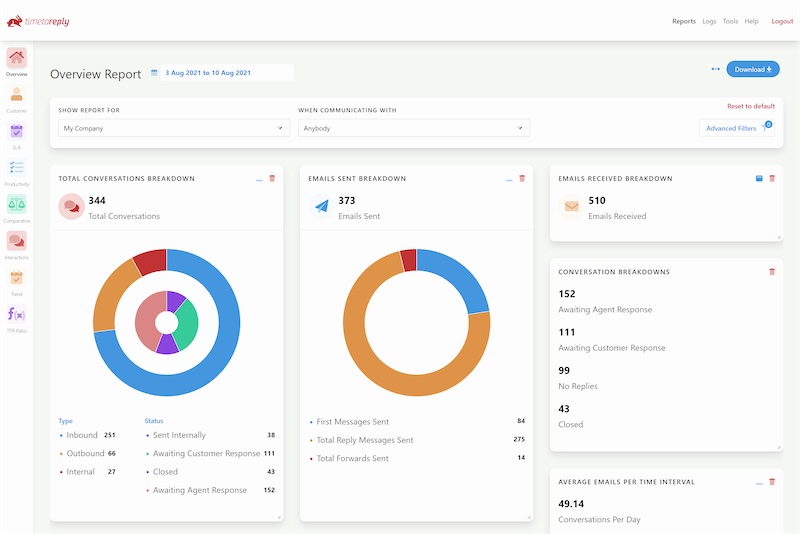The image size is (800, 534).
Task: Delete the Average Emails Per Time Interval widget
Action: coord(772,481)
